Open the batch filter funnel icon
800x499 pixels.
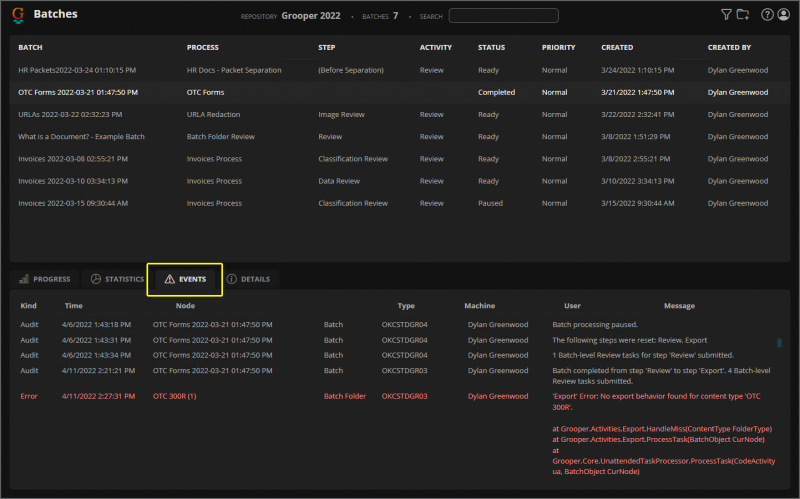[x=726, y=15]
